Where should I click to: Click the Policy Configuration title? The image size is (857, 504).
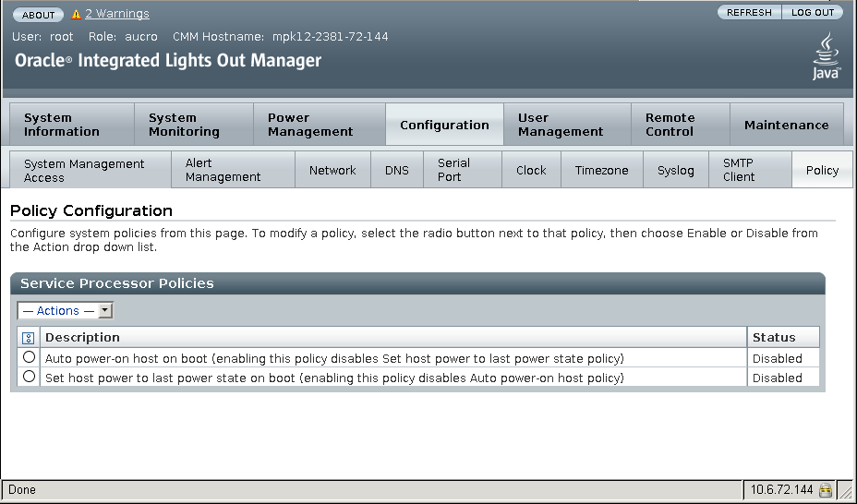pos(91,210)
